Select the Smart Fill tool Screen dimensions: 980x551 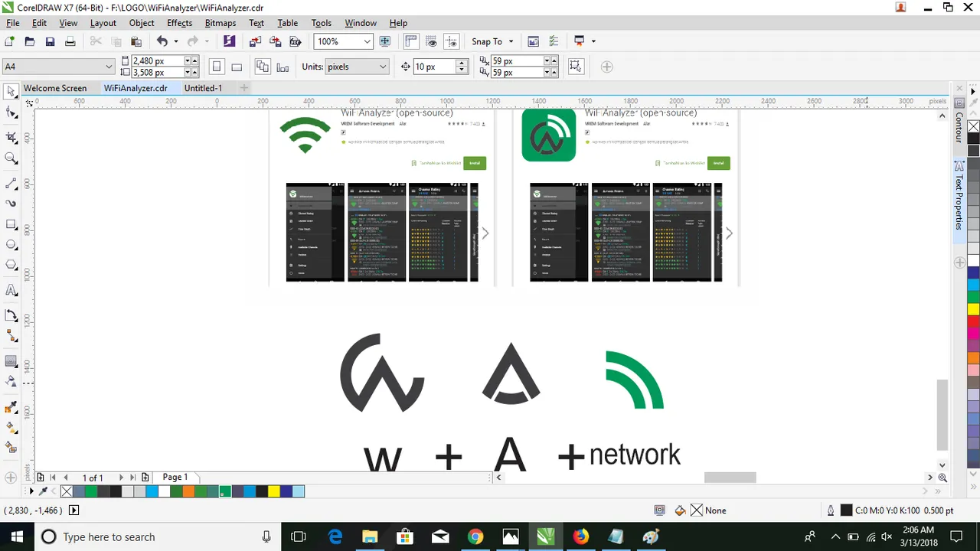(11, 447)
